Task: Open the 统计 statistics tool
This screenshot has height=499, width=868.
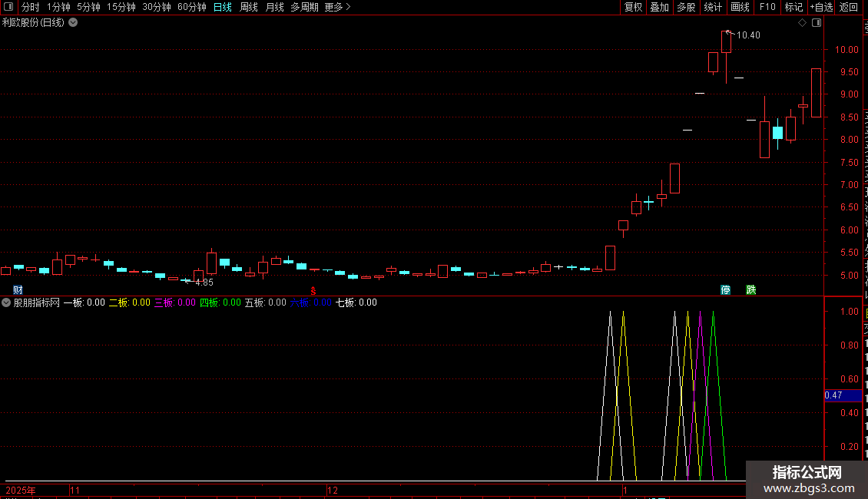Action: point(713,7)
